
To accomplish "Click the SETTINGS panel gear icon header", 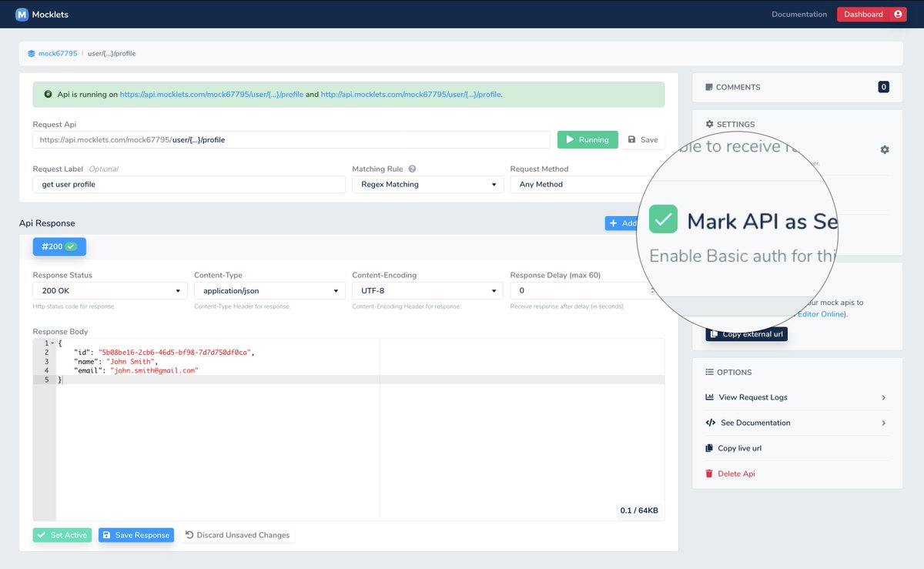I will pos(709,124).
